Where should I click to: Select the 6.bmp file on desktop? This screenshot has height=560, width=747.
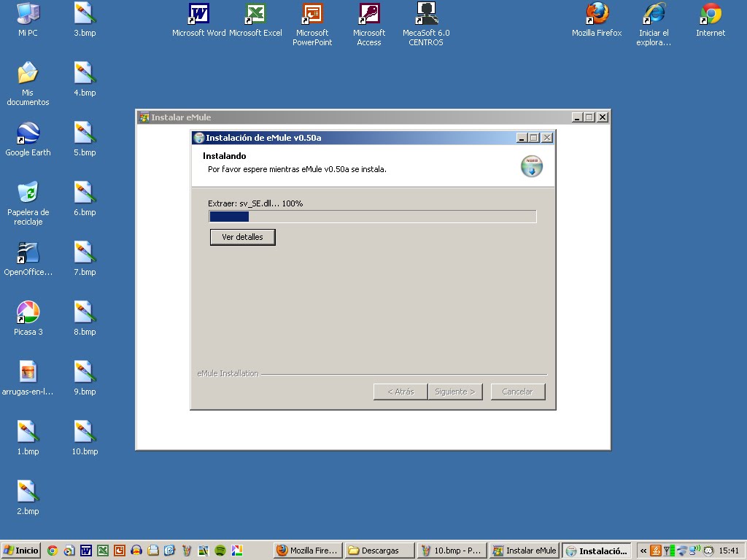(85, 199)
